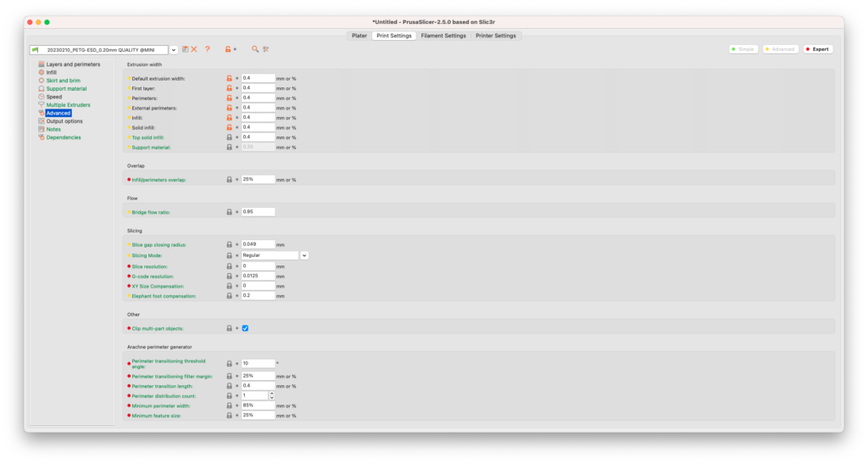868x464 pixels.
Task: Click Elephant foot compensation lock icon
Action: 229,296
